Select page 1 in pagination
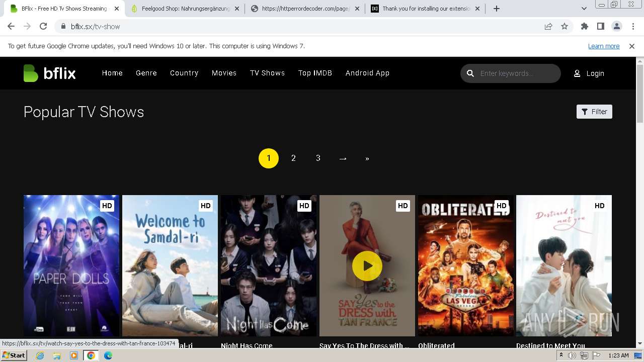The image size is (644, 362). (269, 158)
